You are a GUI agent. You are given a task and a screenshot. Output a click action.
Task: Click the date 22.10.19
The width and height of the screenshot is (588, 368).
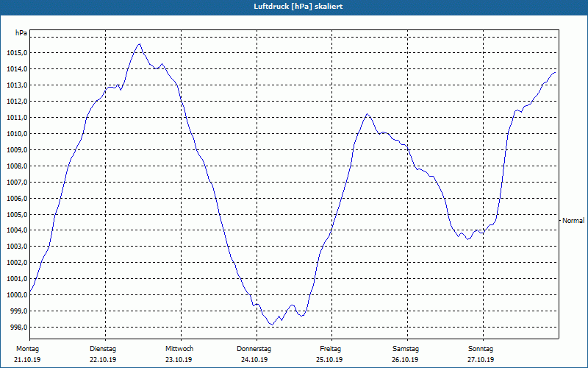click(x=103, y=360)
